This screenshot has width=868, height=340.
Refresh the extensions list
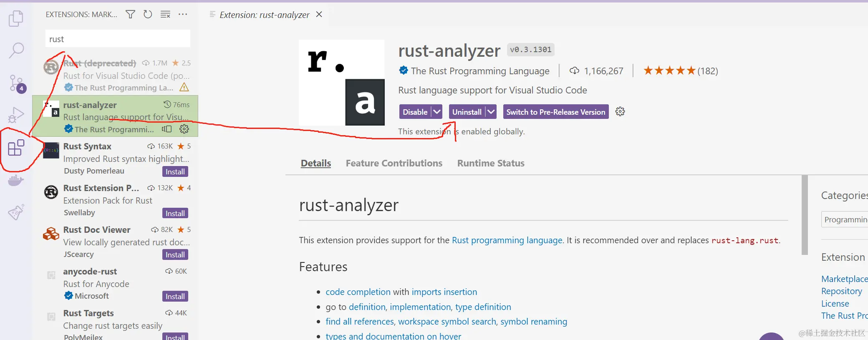point(148,15)
